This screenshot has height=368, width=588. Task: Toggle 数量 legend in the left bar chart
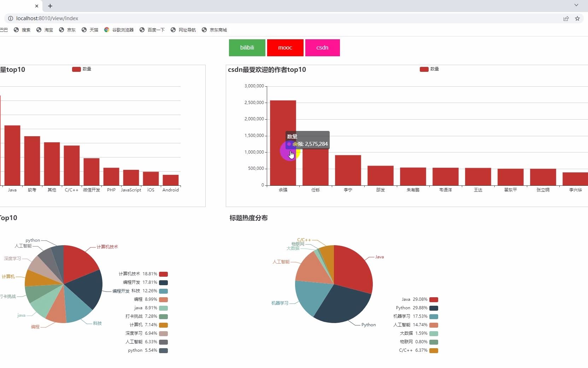[x=82, y=69]
